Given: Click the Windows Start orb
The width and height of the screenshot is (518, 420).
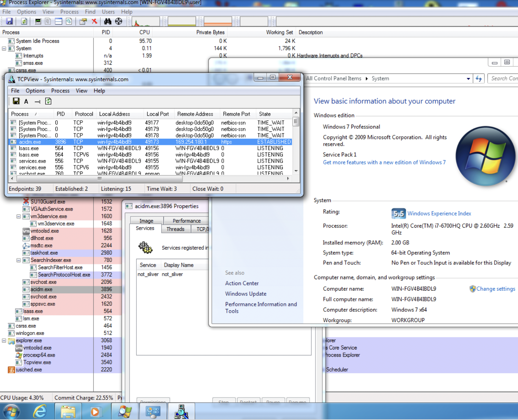Looking at the screenshot, I should coord(11,411).
